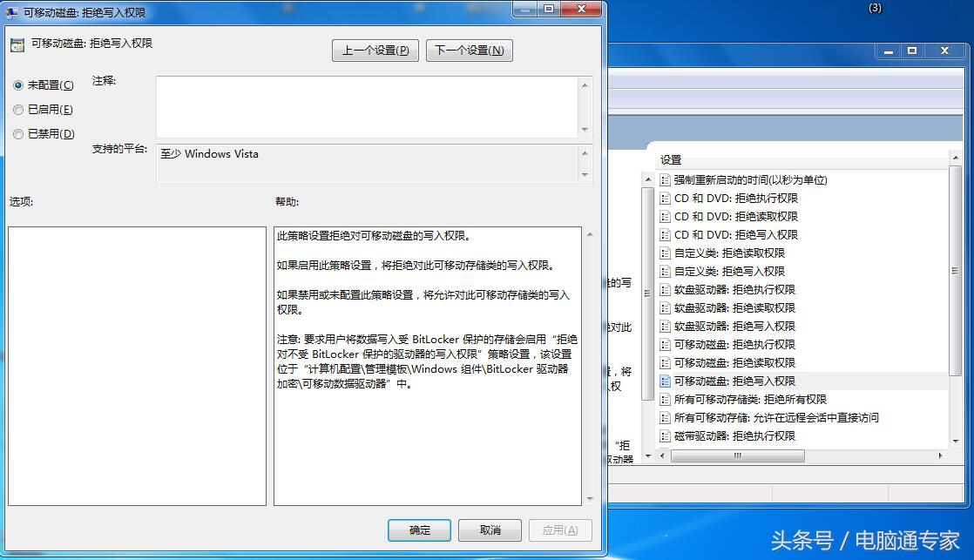Click settings list scroll left arrow
Image resolution: width=974 pixels, height=560 pixels.
[662, 456]
